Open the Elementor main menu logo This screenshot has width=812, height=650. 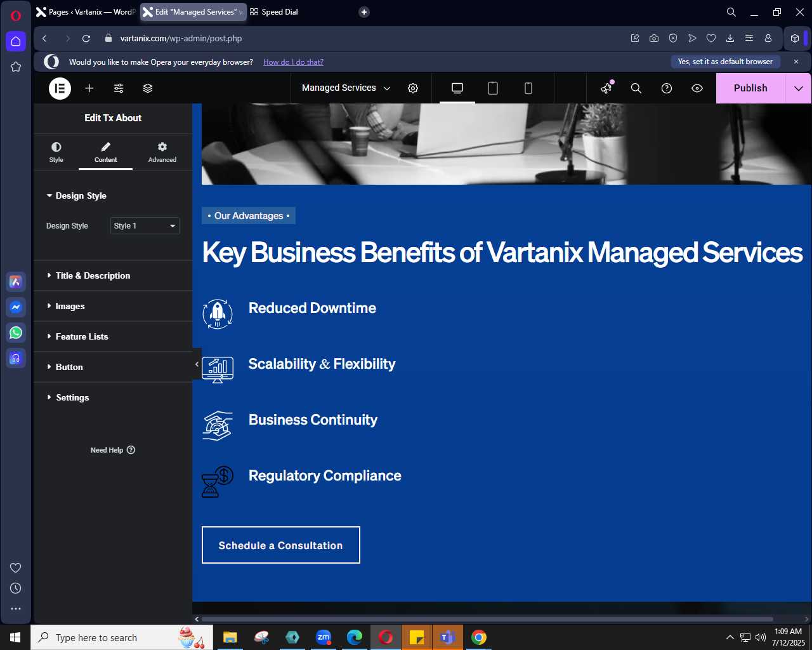click(60, 88)
